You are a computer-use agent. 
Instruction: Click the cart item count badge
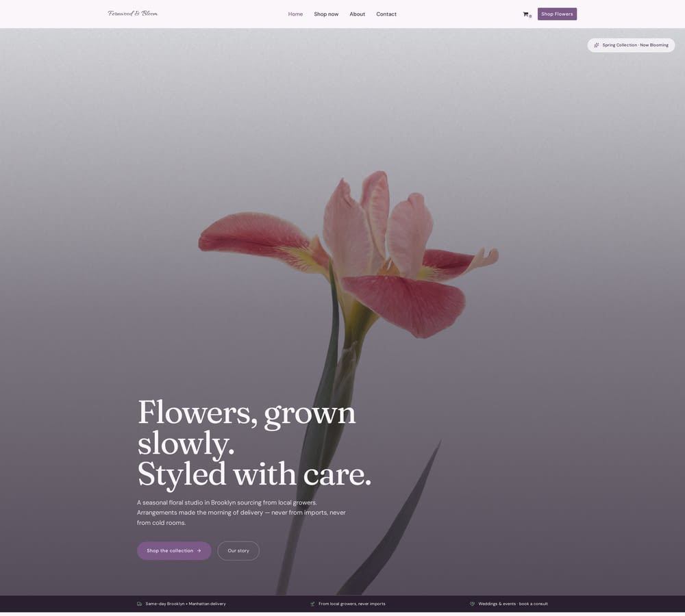point(530,16)
